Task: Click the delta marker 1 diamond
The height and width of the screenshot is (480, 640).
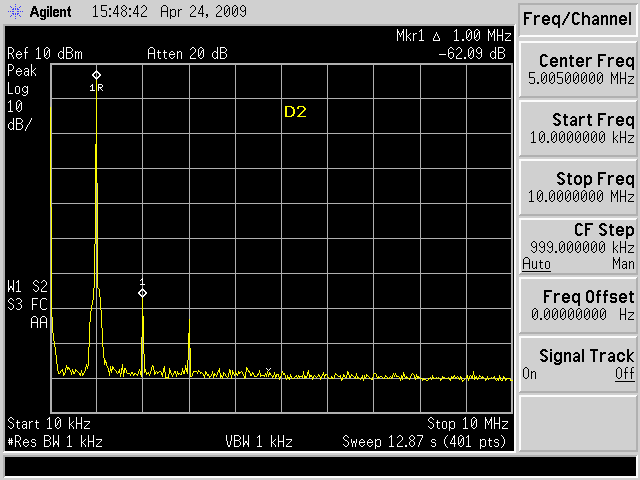Action: pyautogui.click(x=142, y=293)
